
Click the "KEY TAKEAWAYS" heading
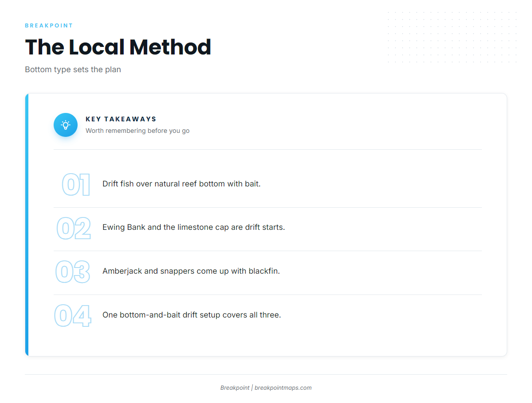(x=121, y=119)
